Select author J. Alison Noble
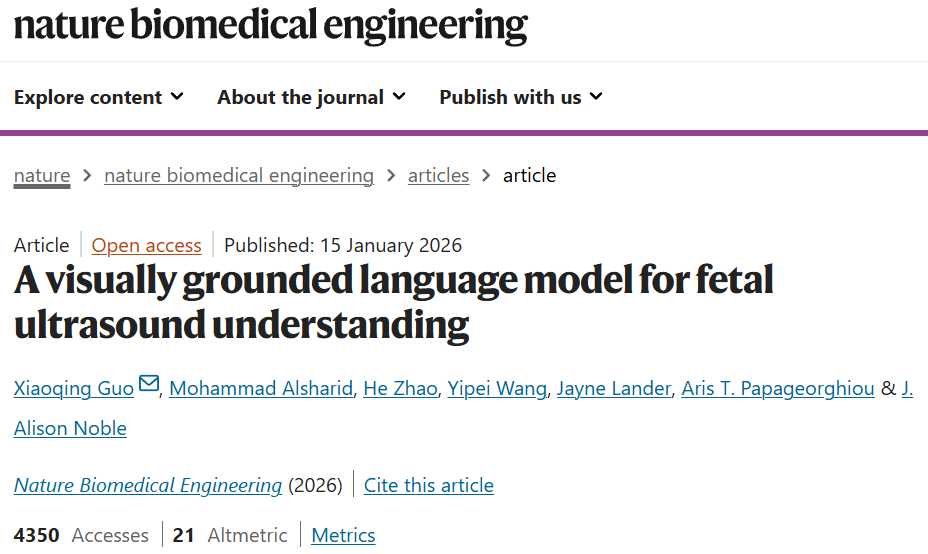The width and height of the screenshot is (928, 554). [x=70, y=428]
